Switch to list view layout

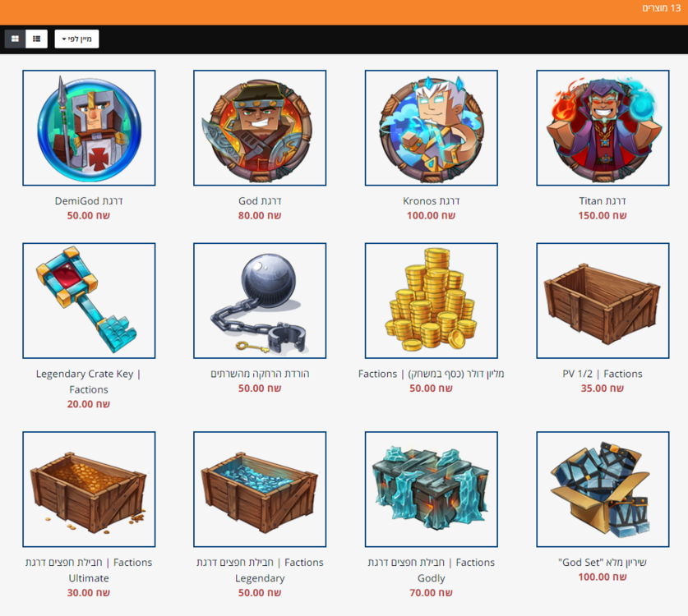[37, 39]
